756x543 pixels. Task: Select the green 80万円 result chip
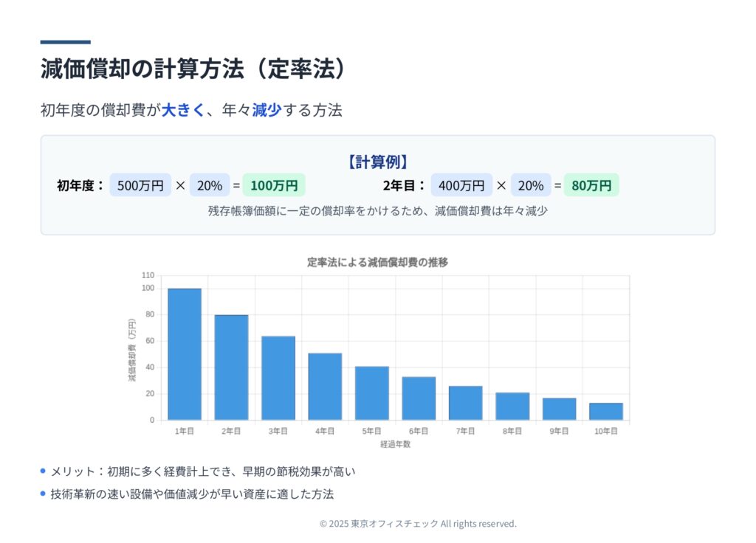[x=591, y=186]
